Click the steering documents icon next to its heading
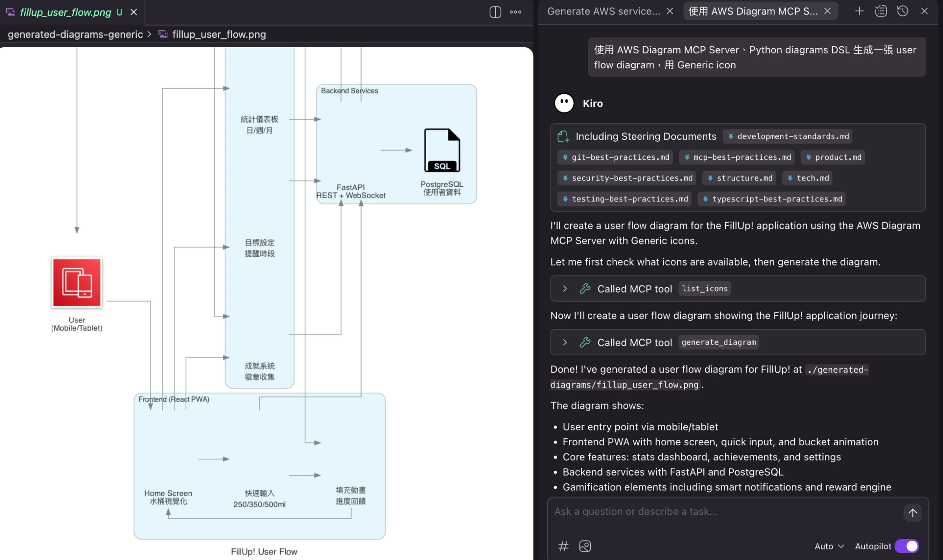 pyautogui.click(x=563, y=136)
